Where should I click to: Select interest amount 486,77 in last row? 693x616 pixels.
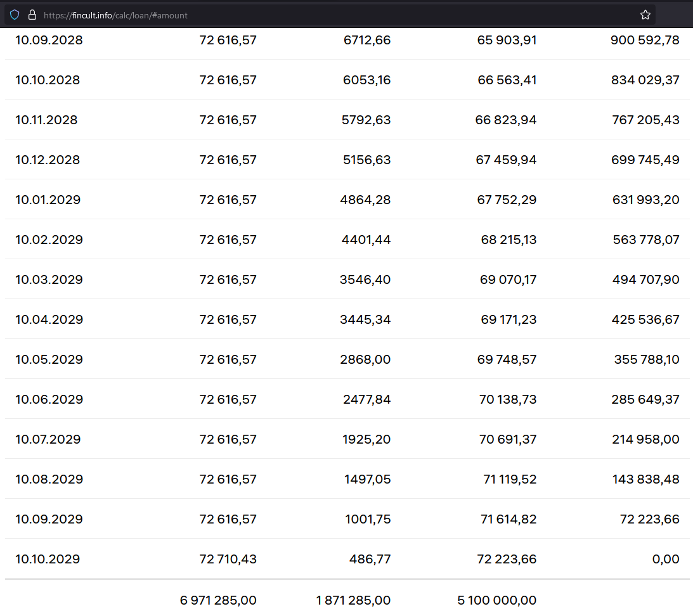click(370, 559)
